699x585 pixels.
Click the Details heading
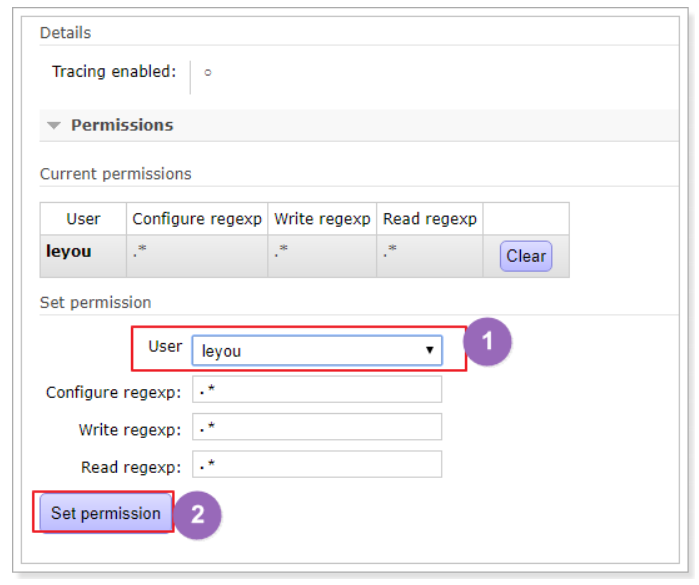coord(65,33)
